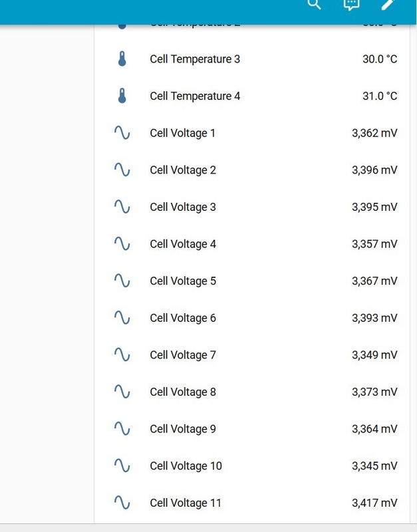Viewport: 417px width, 532px height.
Task: Click the 3,417 mV reading
Action: [x=374, y=503]
